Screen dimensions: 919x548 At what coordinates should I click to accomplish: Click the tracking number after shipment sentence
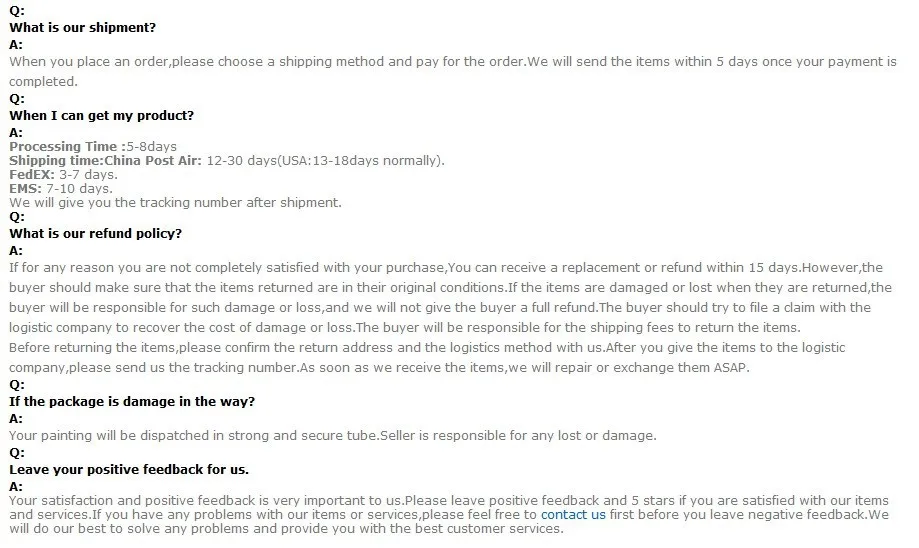(x=175, y=203)
